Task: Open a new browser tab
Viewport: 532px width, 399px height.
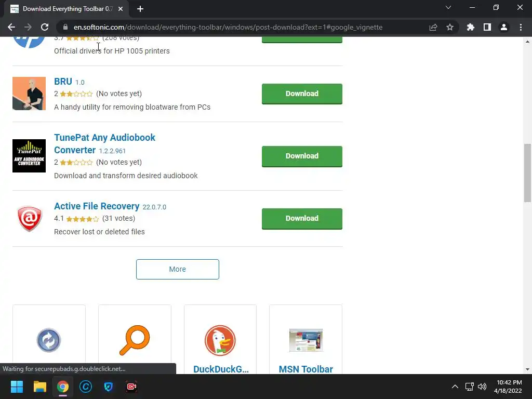Action: point(140,9)
